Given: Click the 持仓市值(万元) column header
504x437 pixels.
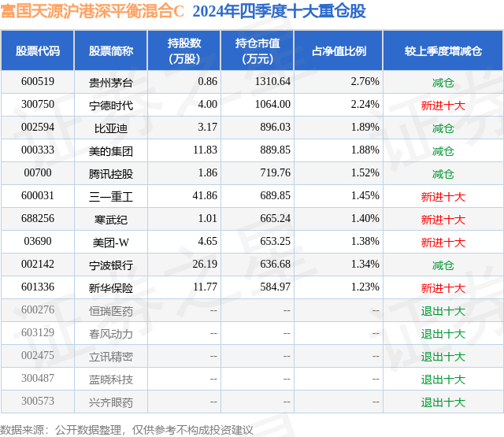Looking at the screenshot, I should [258, 50].
